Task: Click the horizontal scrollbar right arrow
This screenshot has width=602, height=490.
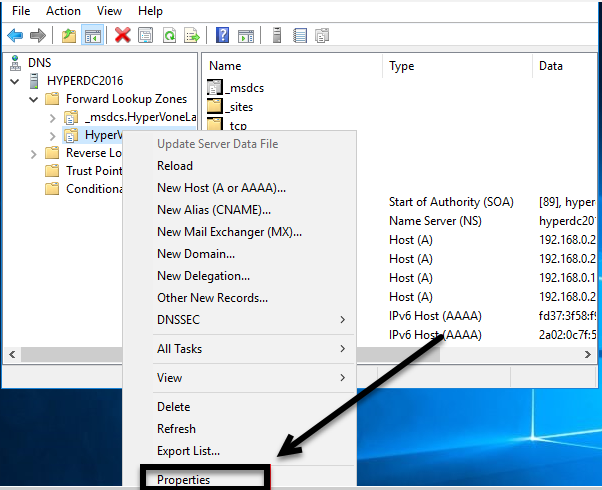Action: (588, 354)
